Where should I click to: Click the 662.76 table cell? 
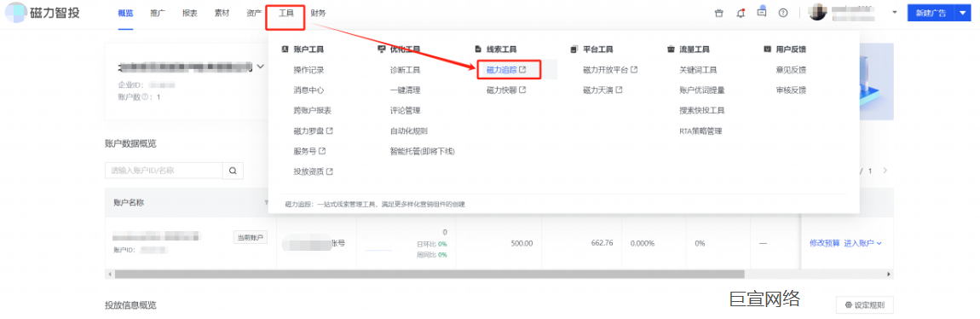click(x=601, y=243)
